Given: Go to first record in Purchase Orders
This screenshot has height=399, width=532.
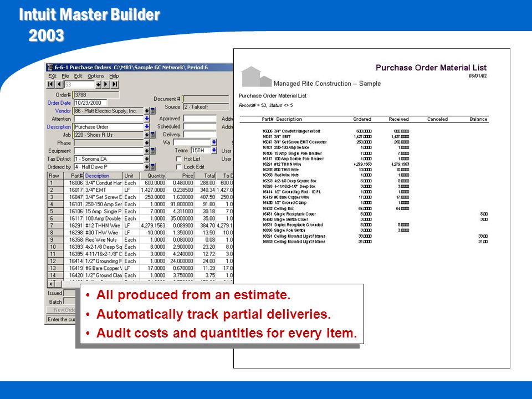Looking at the screenshot, I should (x=50, y=84).
